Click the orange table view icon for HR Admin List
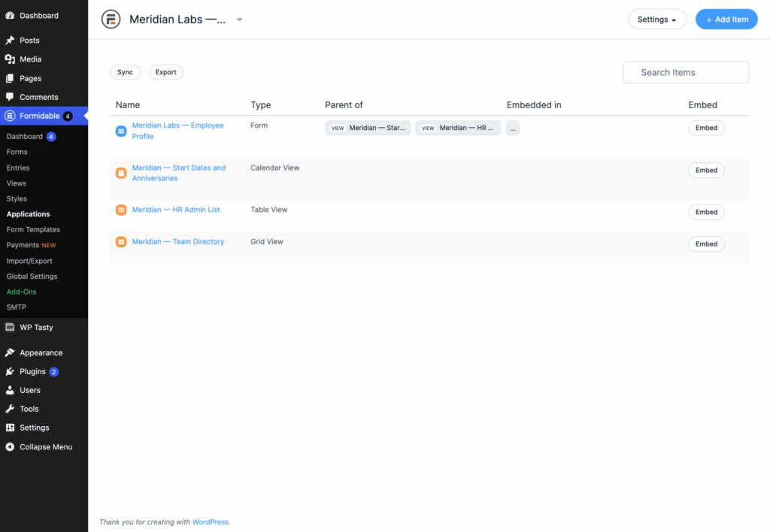 (121, 210)
